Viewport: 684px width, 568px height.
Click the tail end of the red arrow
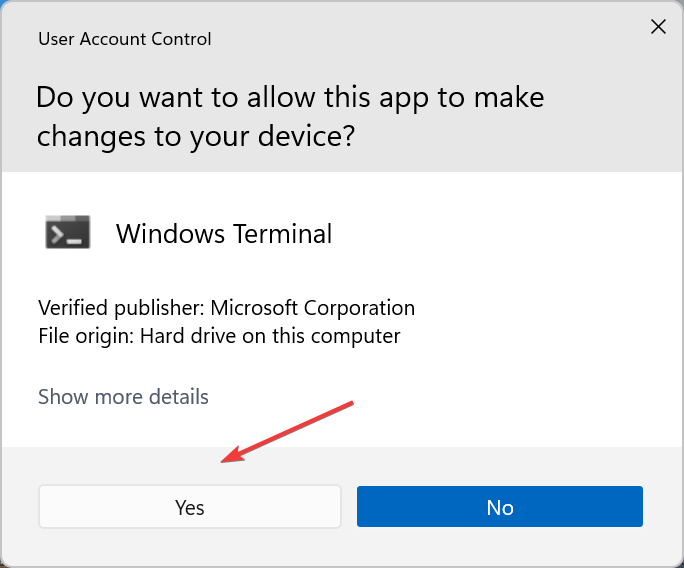pyautogui.click(x=352, y=404)
